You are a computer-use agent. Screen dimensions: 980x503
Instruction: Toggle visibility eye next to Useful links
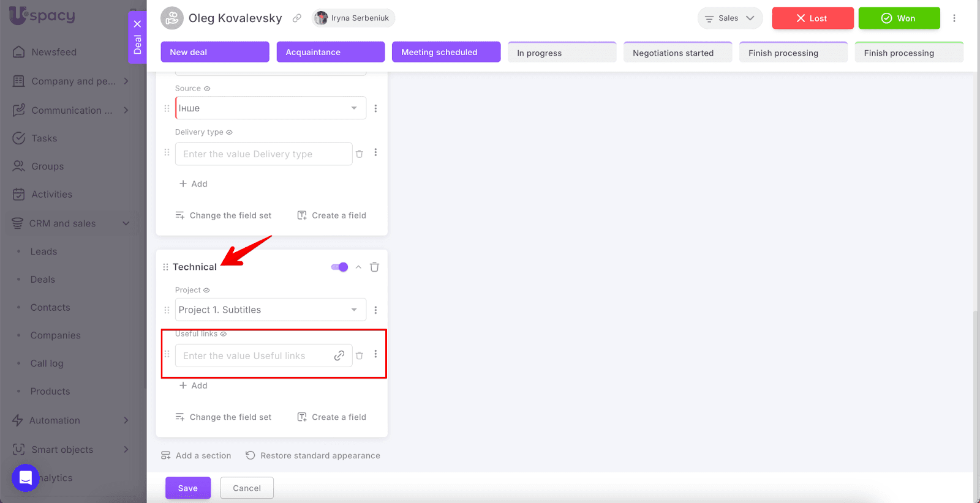(224, 334)
